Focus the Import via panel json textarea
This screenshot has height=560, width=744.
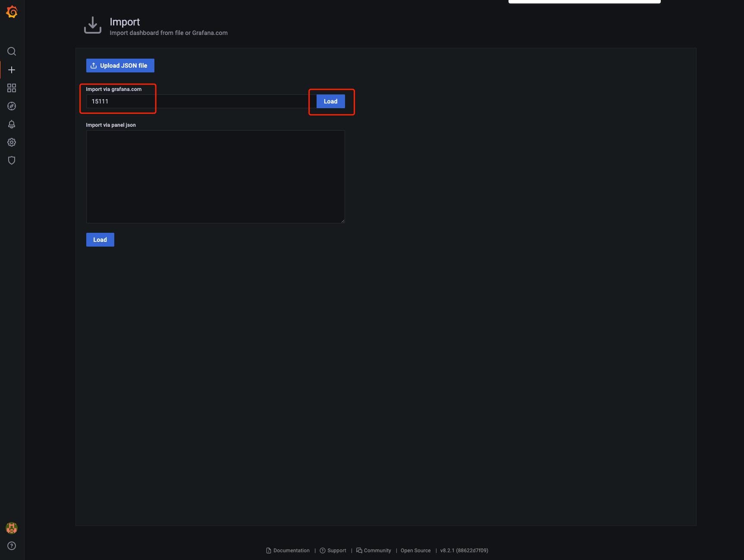216,177
